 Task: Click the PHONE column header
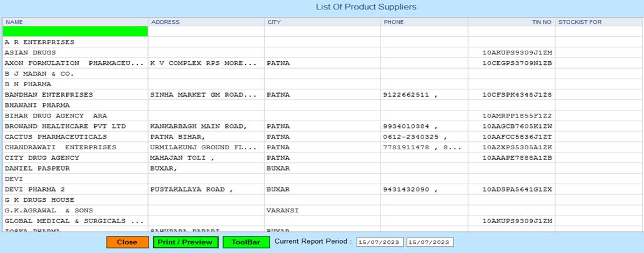(394, 22)
